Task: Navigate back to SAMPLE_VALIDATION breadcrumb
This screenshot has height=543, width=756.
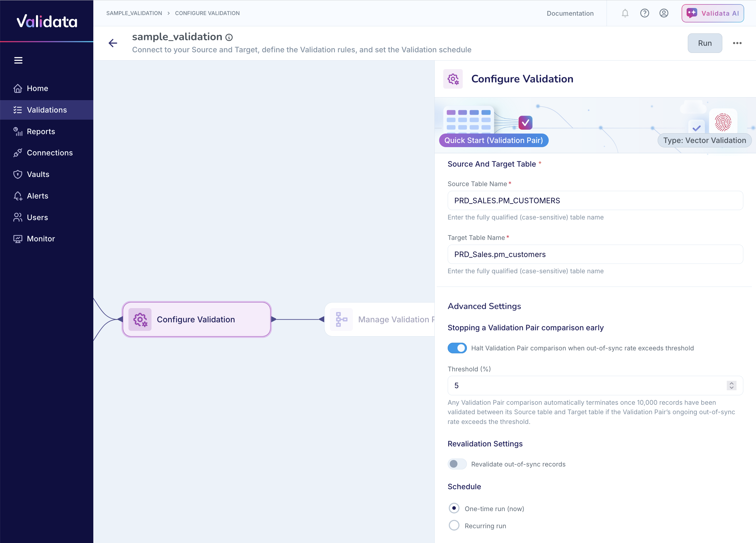Action: [x=134, y=13]
